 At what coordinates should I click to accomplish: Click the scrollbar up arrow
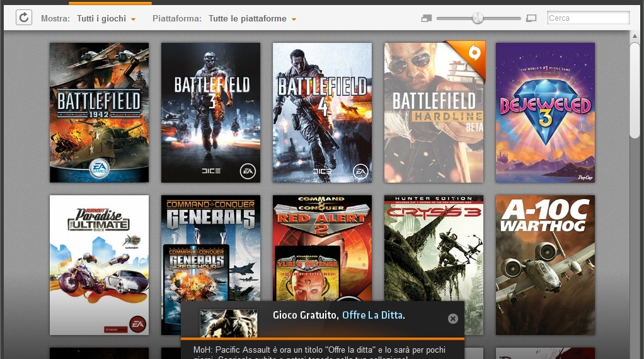[635, 36]
